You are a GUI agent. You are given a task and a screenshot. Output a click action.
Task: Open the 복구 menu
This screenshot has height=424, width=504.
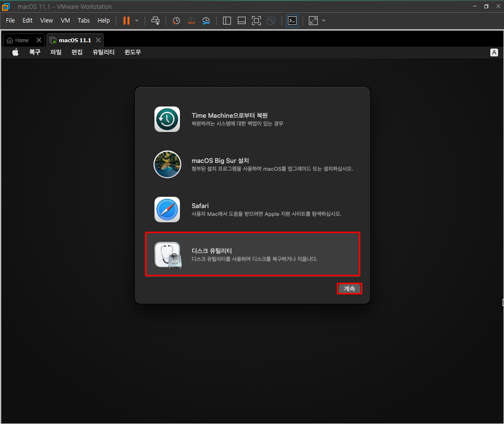point(35,52)
